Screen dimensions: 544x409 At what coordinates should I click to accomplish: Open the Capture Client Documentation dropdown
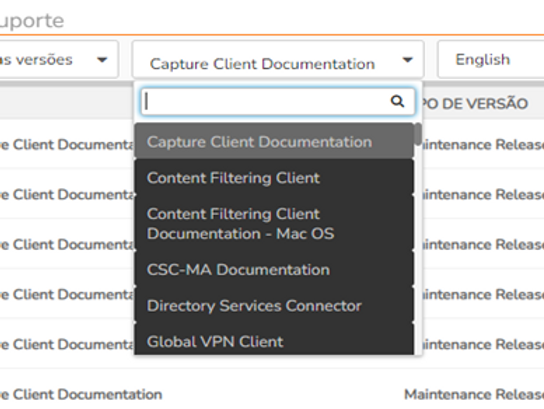(278, 59)
